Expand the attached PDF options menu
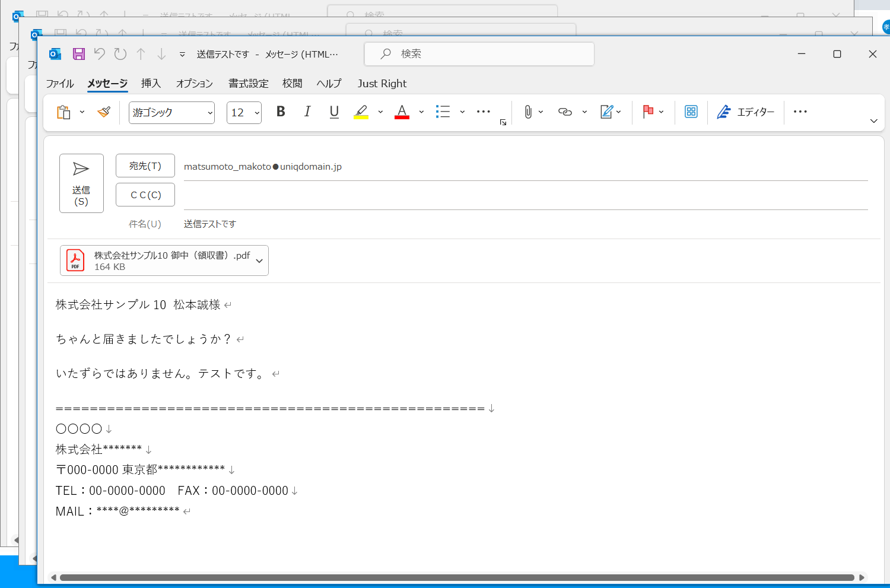This screenshot has width=890, height=588. [259, 260]
